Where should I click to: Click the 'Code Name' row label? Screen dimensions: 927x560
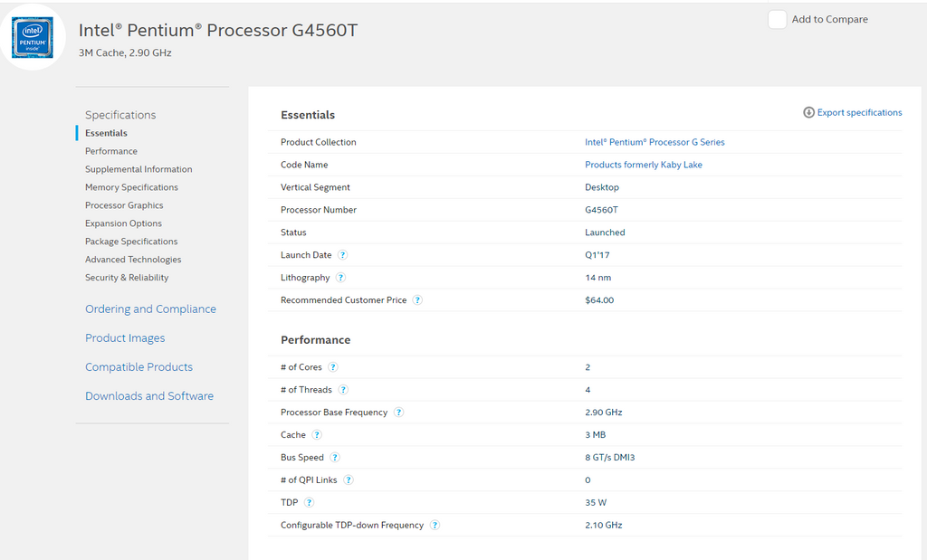tap(304, 165)
